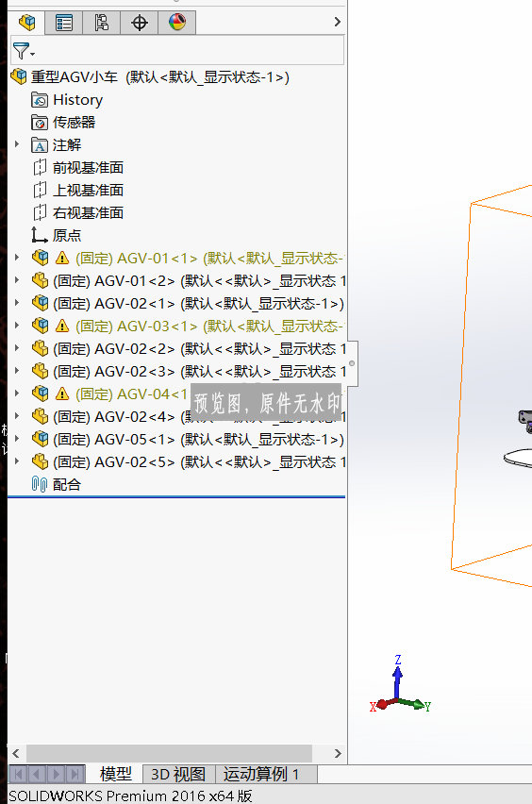
Task: Click the horizontal scrollbar thumb in tree panel
Action: (169, 753)
